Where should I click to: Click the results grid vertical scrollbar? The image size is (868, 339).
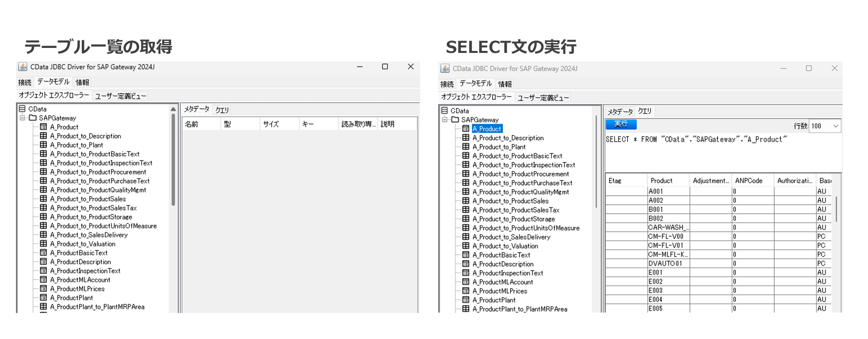[x=837, y=210]
